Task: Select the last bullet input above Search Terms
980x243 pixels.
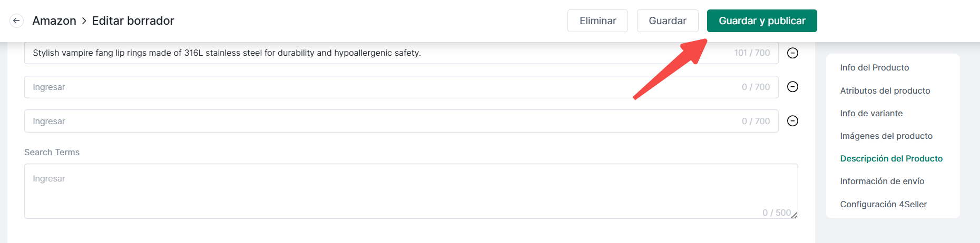Action: click(369, 121)
